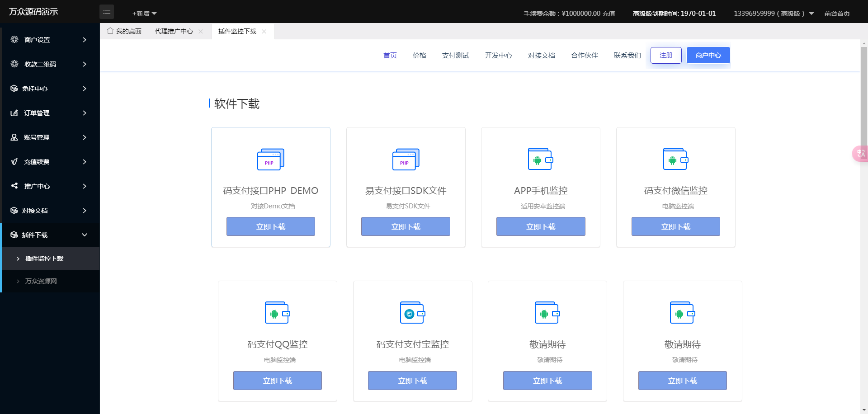
Task: Open 商户设置 via its gear icon
Action: (14, 39)
